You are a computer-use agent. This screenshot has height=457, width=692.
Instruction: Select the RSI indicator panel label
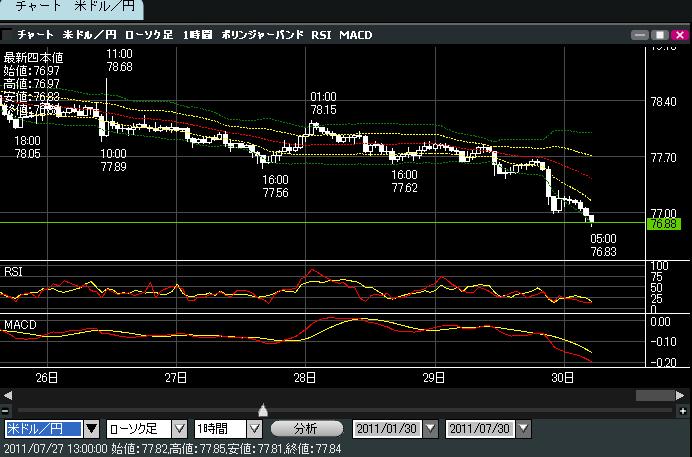[x=15, y=271]
